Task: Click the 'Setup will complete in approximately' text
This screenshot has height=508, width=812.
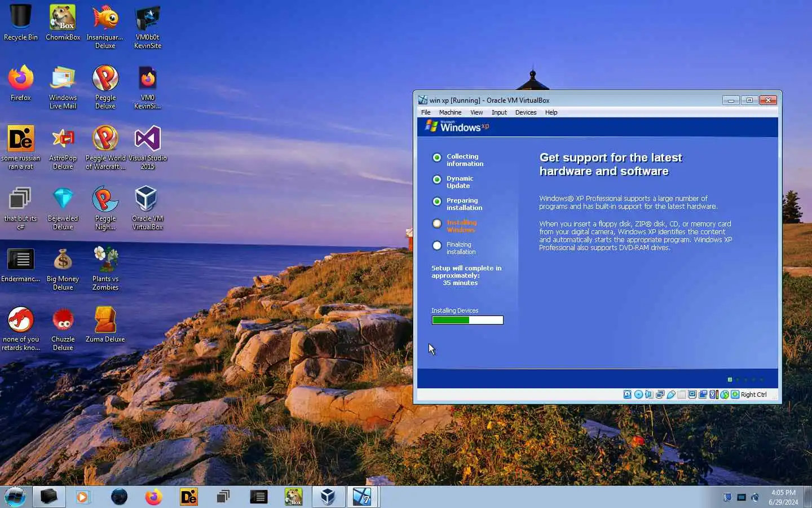Action: [466, 272]
